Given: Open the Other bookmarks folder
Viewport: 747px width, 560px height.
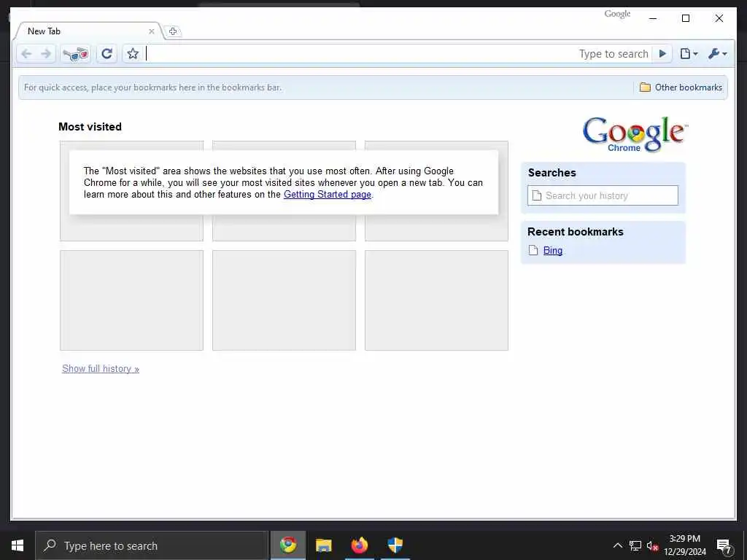Looking at the screenshot, I should pos(681,87).
